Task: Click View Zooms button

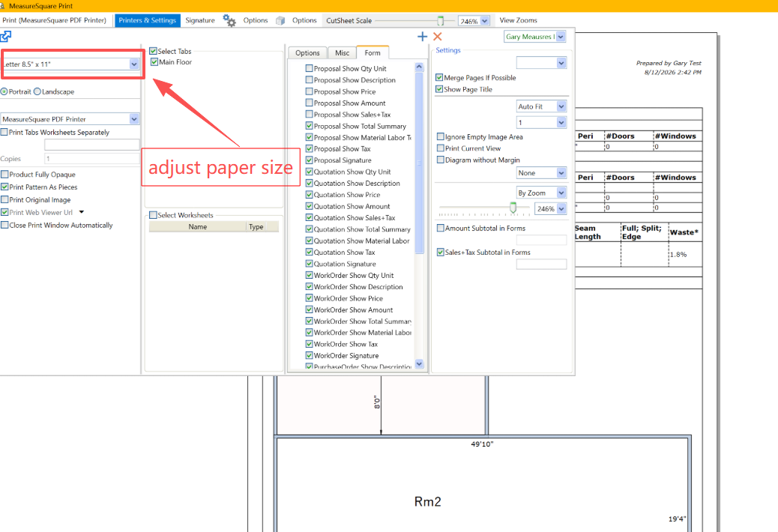Action: point(518,20)
